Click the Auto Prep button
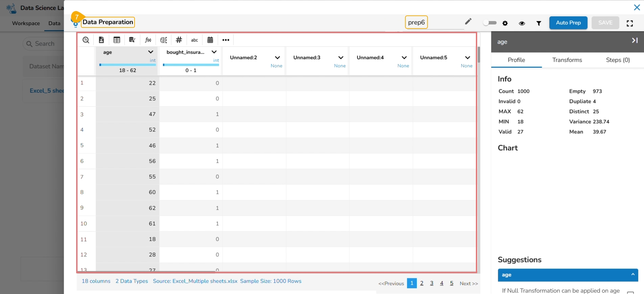Screen dimensions: 644x294 (568, 23)
